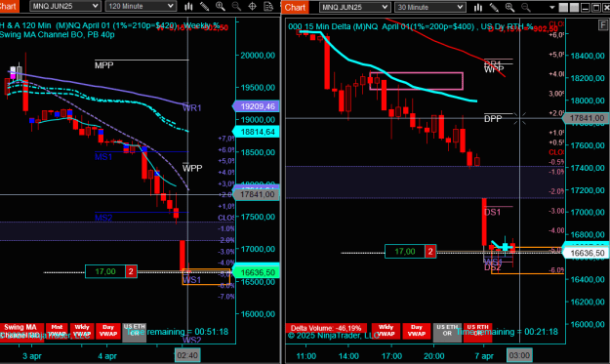Select the right Chart tab
The width and height of the screenshot is (610, 364).
[x=296, y=8]
